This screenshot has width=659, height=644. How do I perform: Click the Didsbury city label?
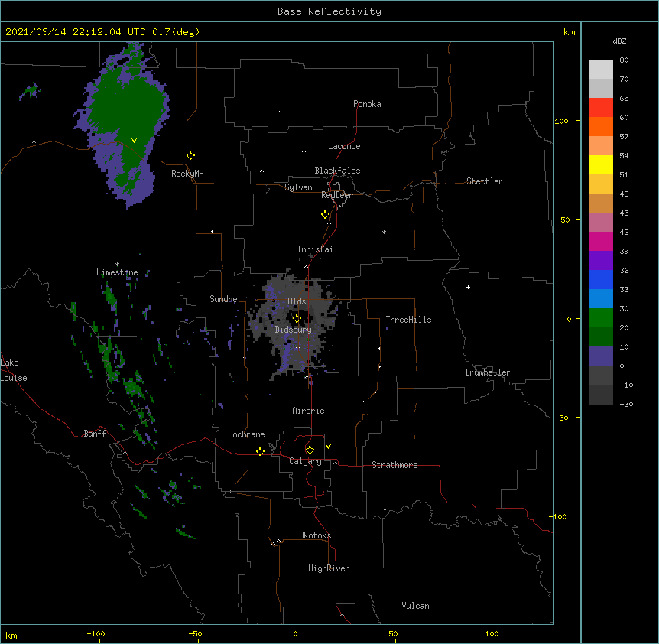[x=294, y=330]
